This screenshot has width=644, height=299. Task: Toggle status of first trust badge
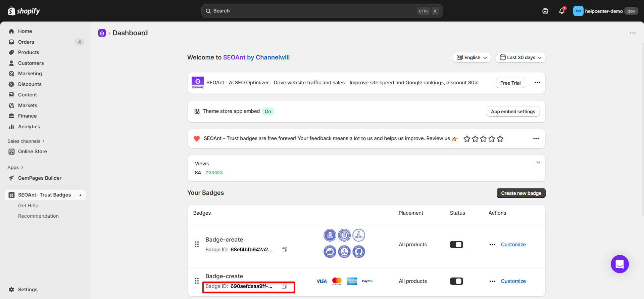[456, 245]
